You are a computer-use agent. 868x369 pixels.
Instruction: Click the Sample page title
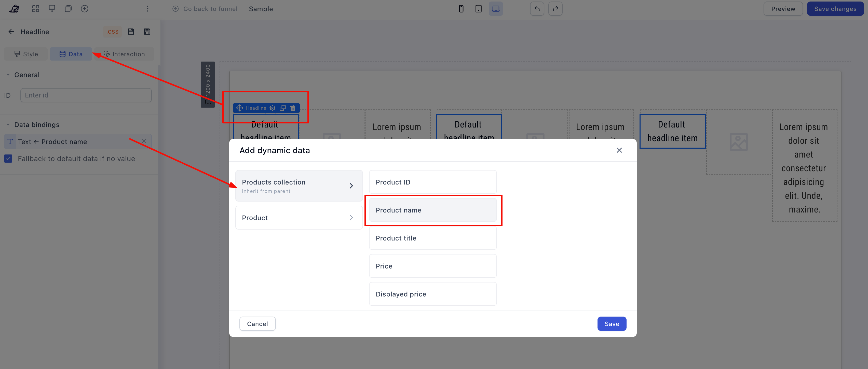click(x=261, y=9)
